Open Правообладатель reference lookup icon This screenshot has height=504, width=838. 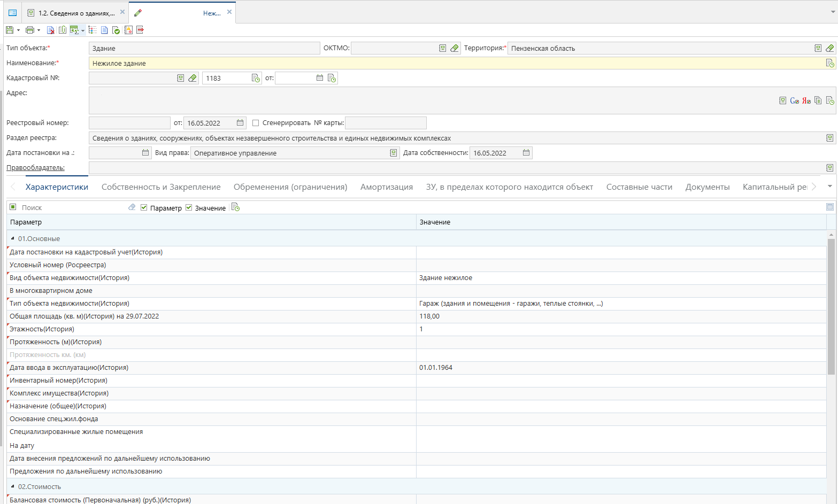[x=830, y=168]
